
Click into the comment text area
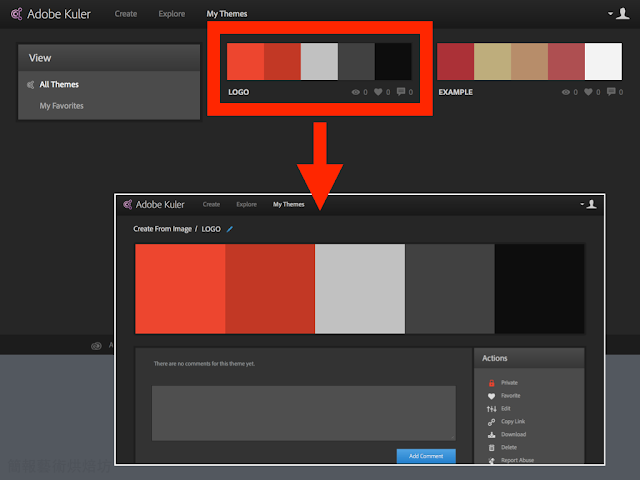[304, 413]
